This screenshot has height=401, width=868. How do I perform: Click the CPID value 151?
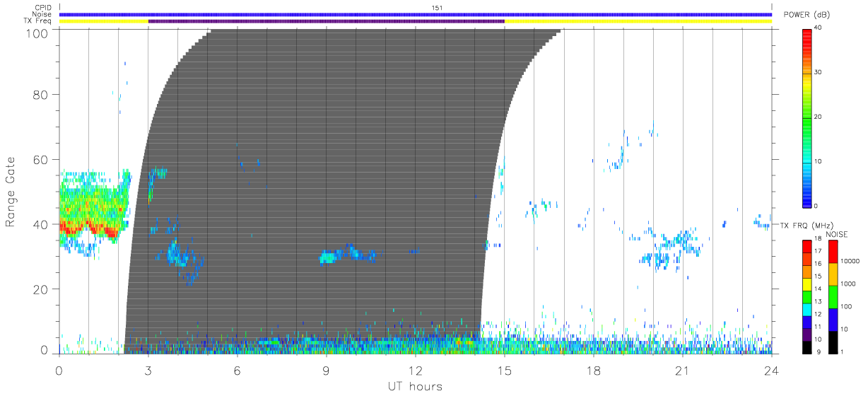point(437,8)
